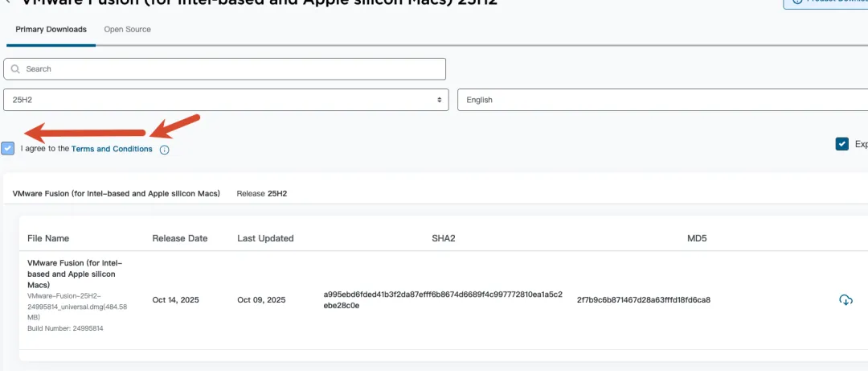Click the Last Updated column header
This screenshot has width=868, height=371.
pyautogui.click(x=265, y=238)
